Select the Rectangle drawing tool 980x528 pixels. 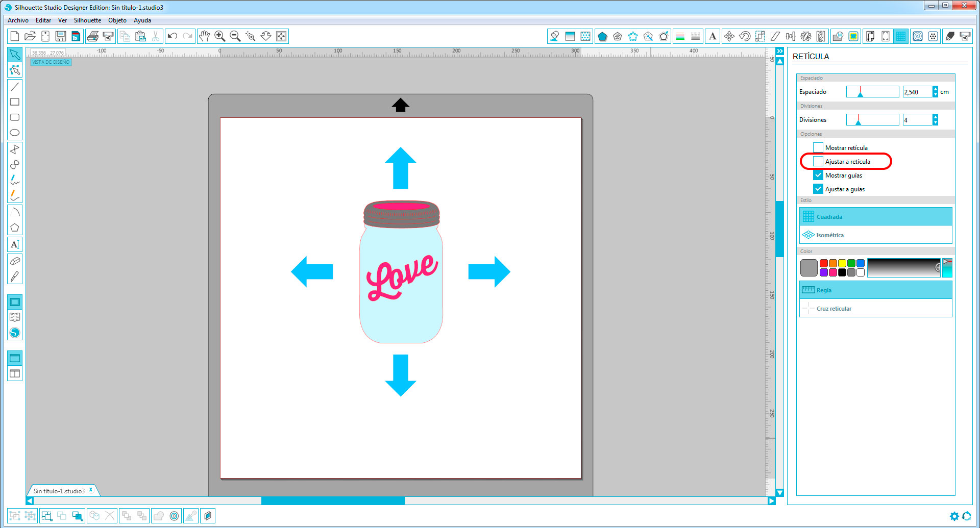point(15,102)
